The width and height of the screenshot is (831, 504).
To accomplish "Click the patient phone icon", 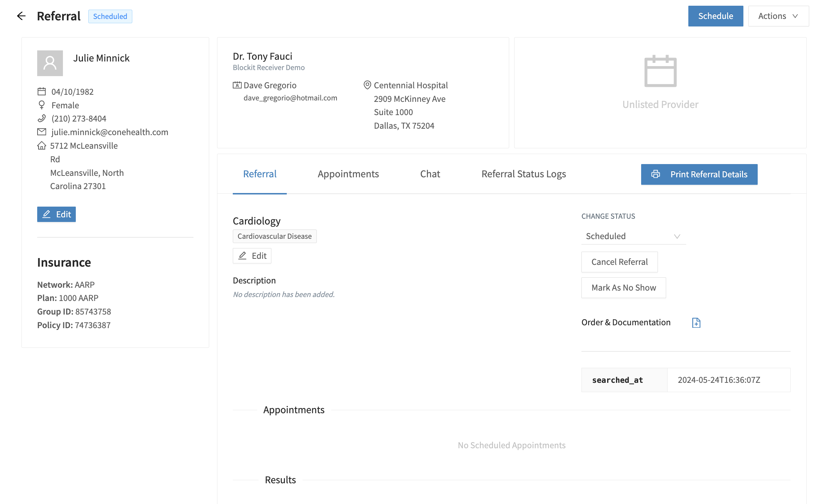I will (42, 118).
